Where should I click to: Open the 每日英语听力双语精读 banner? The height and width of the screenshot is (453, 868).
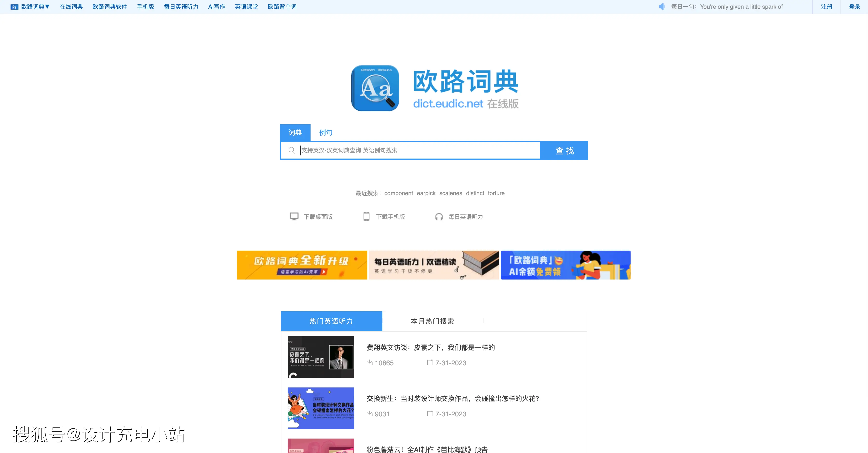(434, 265)
